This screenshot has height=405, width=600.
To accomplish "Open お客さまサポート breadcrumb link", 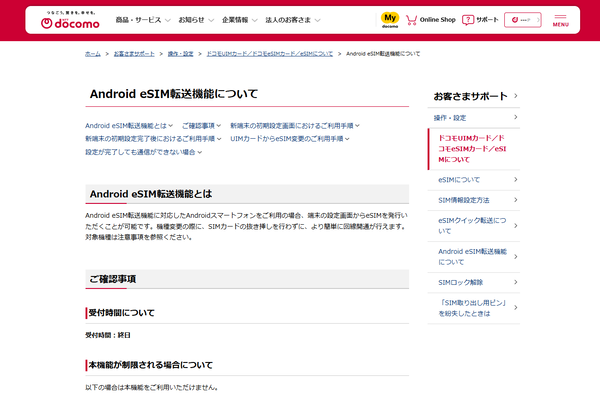I will coord(134,54).
